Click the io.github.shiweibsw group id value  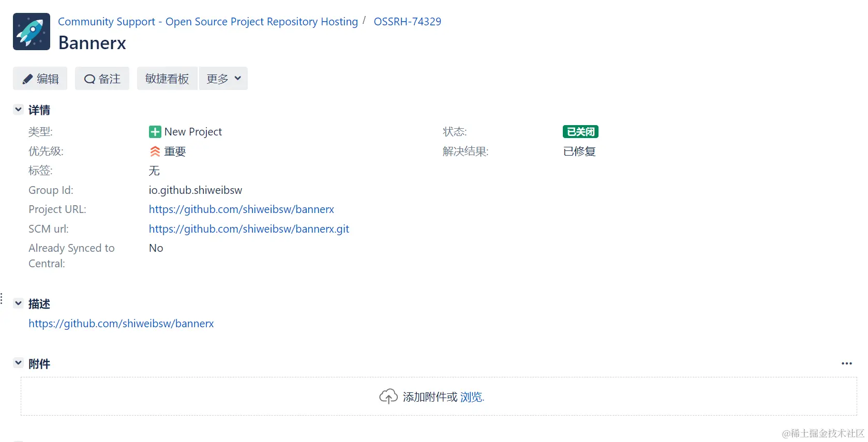click(x=196, y=190)
